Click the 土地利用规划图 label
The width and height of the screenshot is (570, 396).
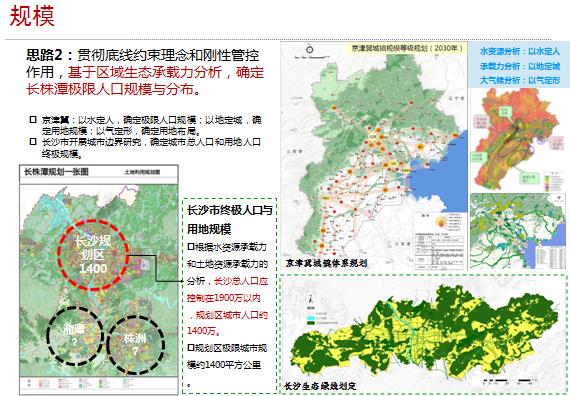click(142, 172)
